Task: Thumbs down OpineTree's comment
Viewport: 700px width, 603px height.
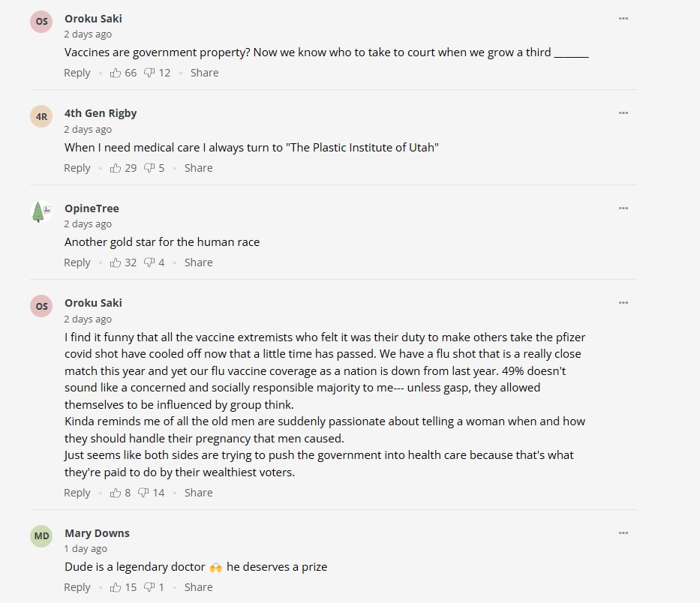Action: click(x=149, y=262)
